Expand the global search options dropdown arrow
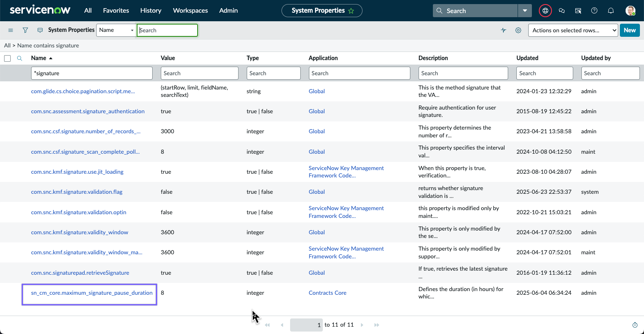 pyautogui.click(x=525, y=11)
